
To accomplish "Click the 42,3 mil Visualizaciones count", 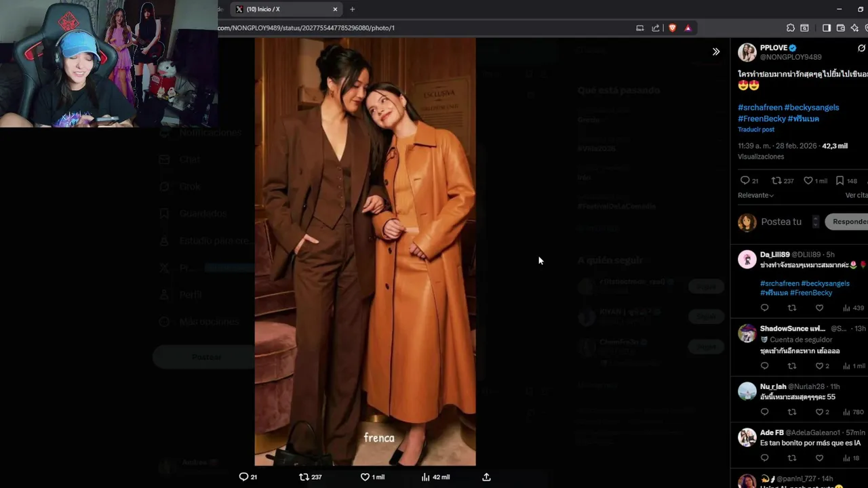I will 835,146.
